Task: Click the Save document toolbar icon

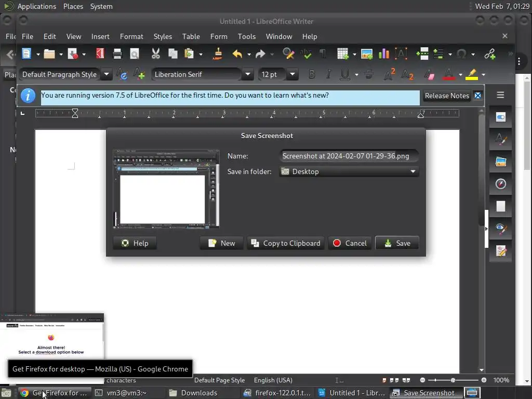Action: pyautogui.click(x=73, y=54)
